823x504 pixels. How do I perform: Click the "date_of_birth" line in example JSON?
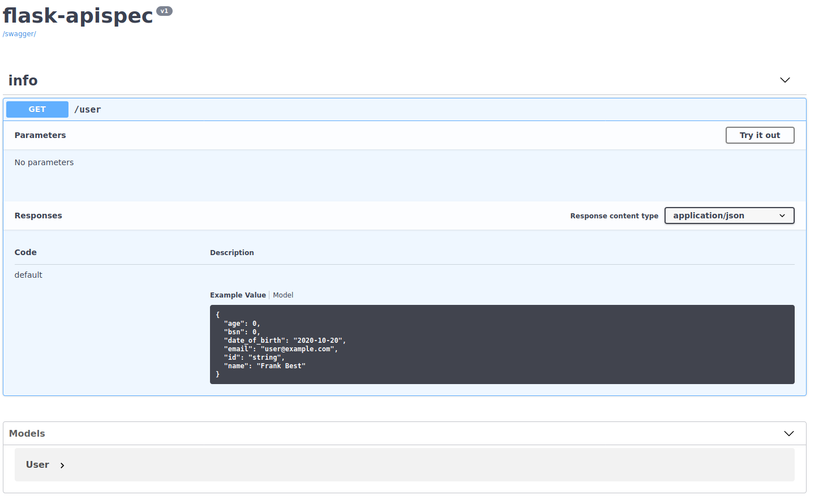tap(285, 341)
